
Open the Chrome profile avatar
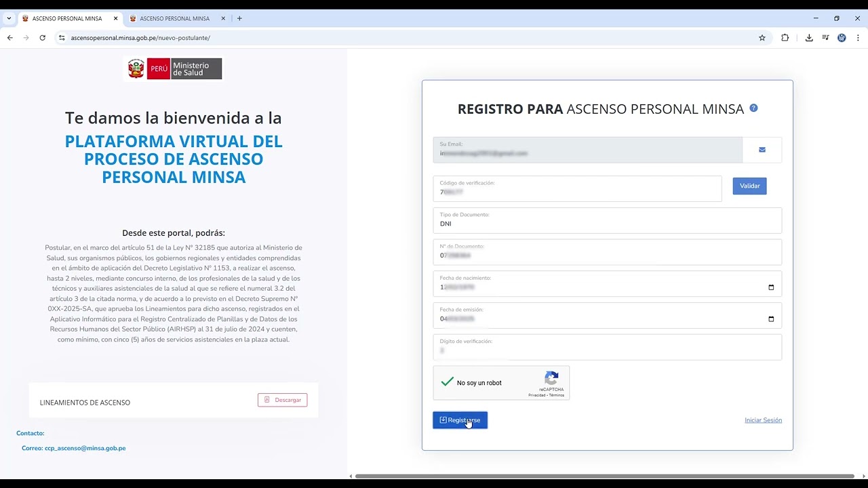pyautogui.click(x=842, y=38)
